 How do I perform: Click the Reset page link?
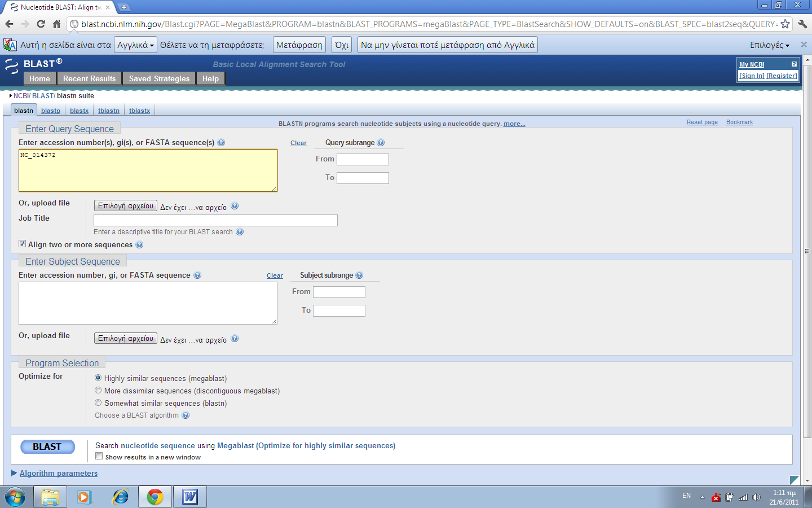pyautogui.click(x=702, y=122)
